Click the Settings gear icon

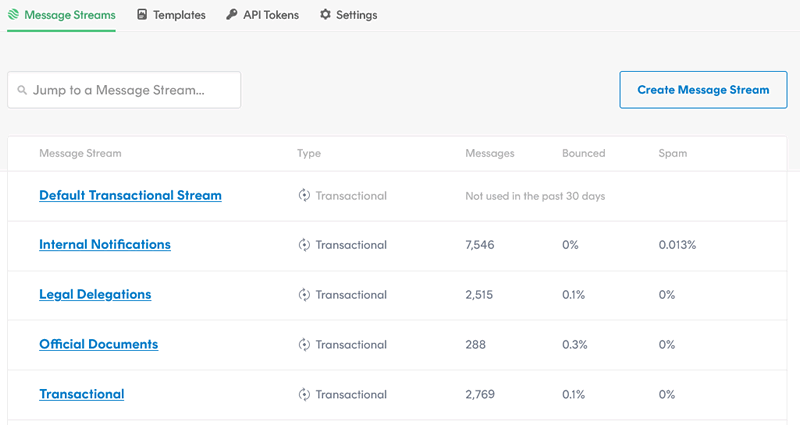point(325,15)
